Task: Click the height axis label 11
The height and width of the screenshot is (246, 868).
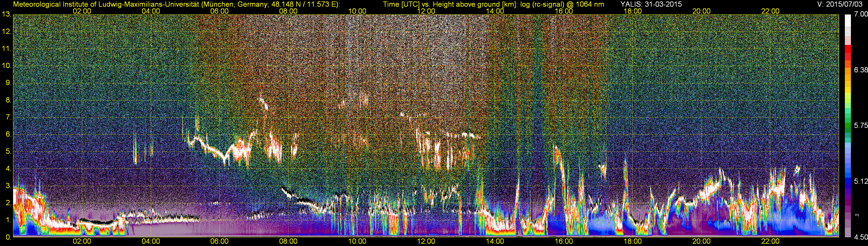Action: [6, 49]
